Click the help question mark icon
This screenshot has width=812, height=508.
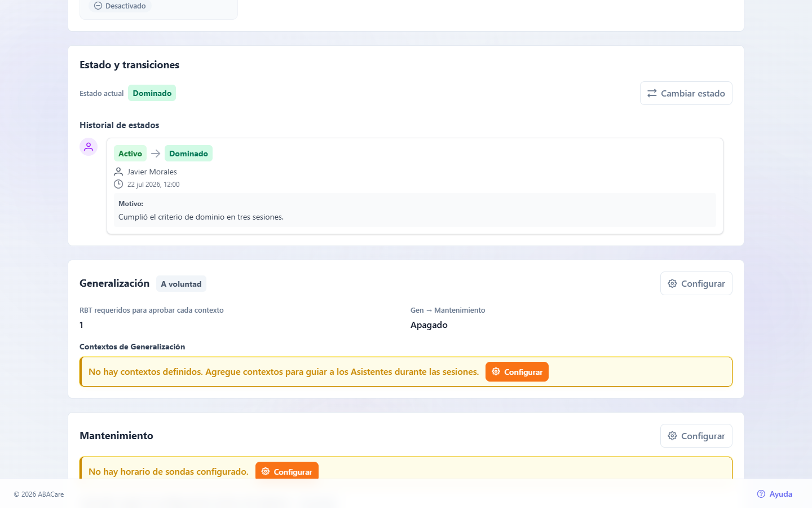pos(761,494)
